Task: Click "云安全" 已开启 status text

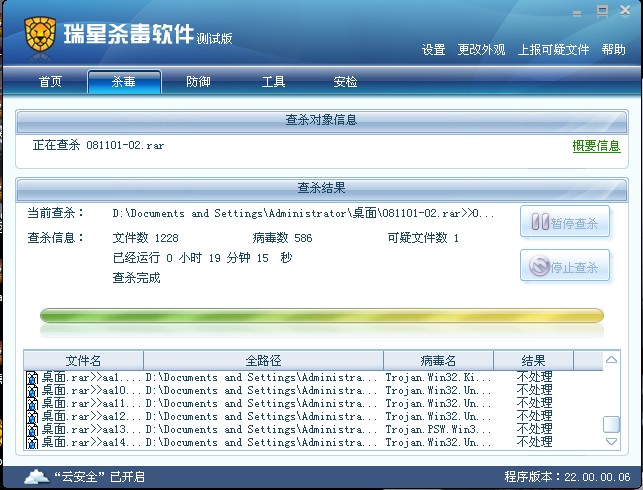Action: [100, 477]
